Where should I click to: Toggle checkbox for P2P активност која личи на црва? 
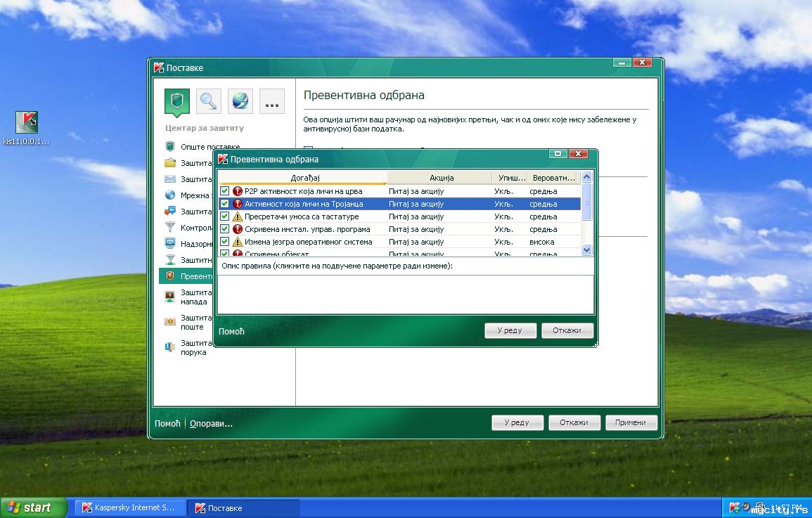[x=225, y=191]
